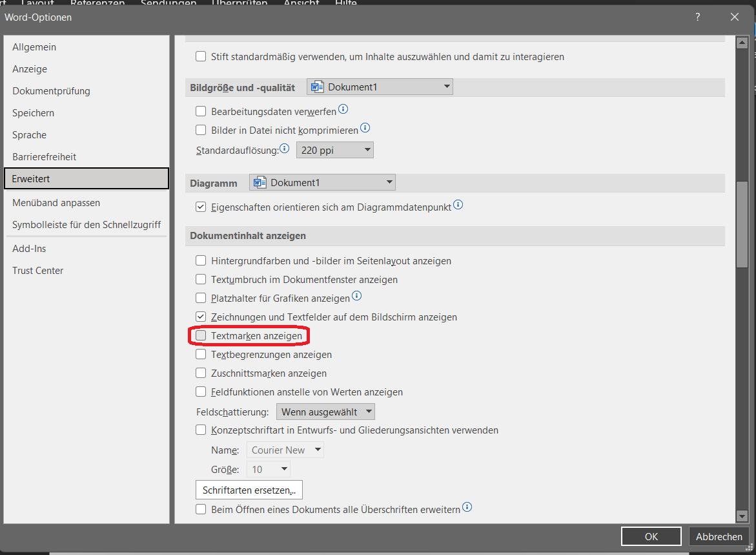Image resolution: width=756 pixels, height=555 pixels.
Task: Click info icon after Überschriften erweitern option
Action: click(467, 507)
